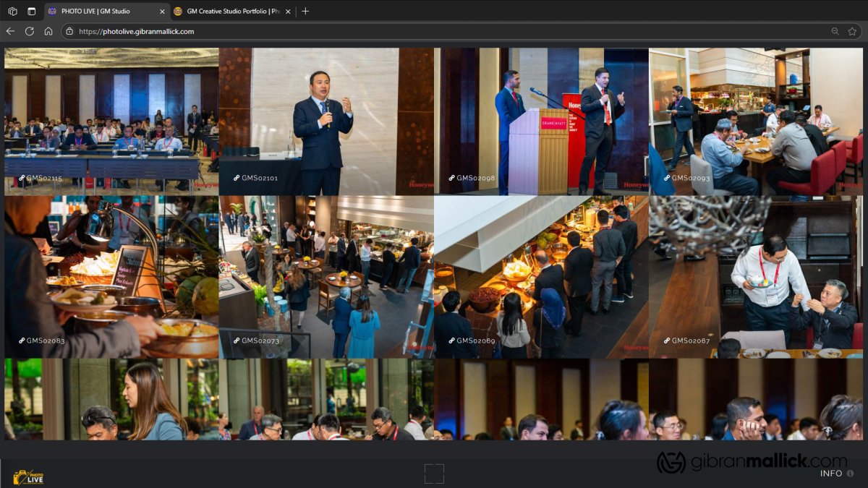Image resolution: width=868 pixels, height=488 pixels.
Task: Go to browser home page icon
Action: 48,31
